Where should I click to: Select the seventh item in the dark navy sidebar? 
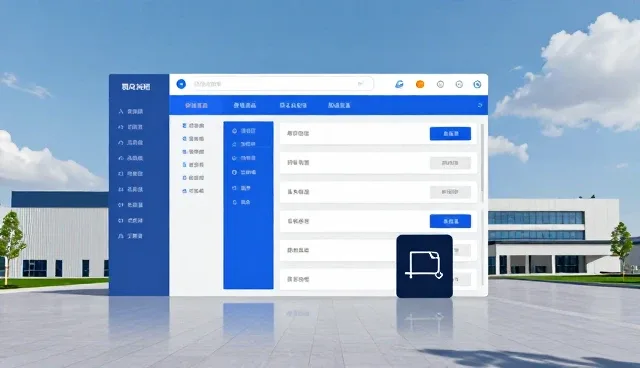[x=131, y=205]
